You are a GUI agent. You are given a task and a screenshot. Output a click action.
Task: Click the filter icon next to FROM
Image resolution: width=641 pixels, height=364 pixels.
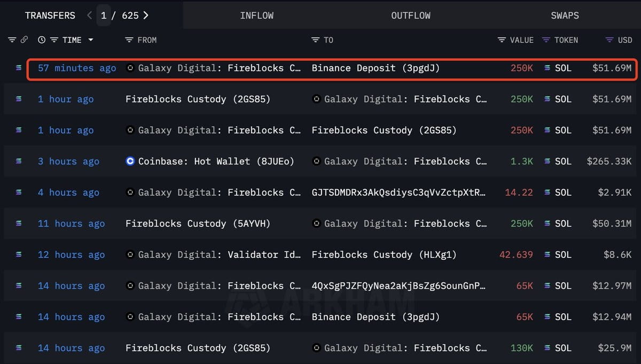coord(129,40)
